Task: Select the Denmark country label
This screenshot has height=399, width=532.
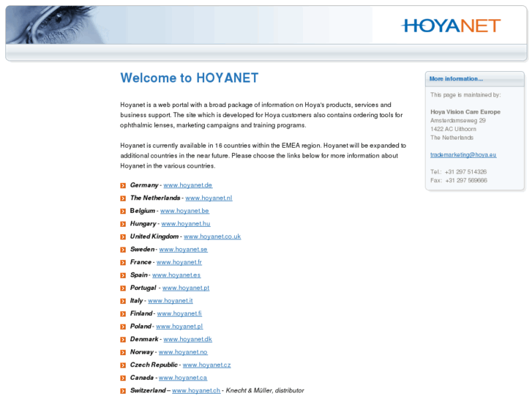Action: click(x=144, y=339)
